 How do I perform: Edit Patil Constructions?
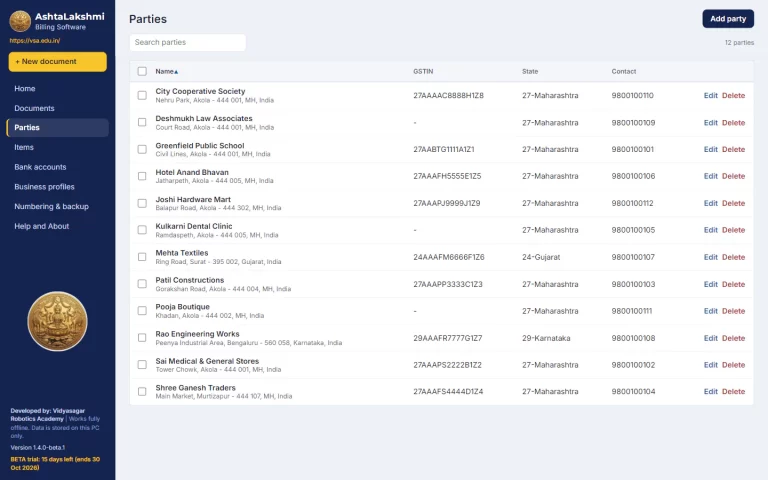710,284
